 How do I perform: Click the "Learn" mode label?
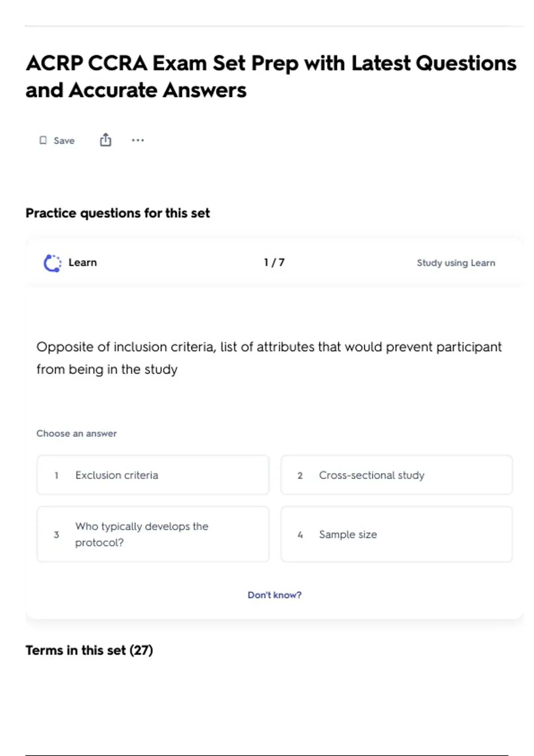point(83,262)
